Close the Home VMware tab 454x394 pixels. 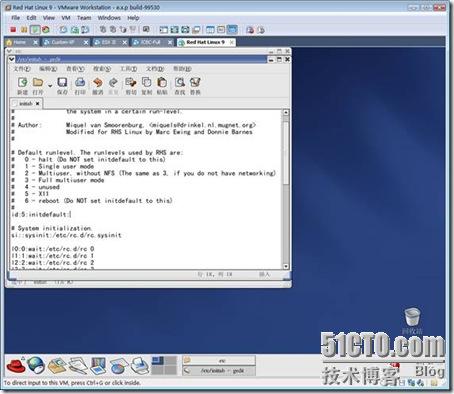(x=36, y=42)
